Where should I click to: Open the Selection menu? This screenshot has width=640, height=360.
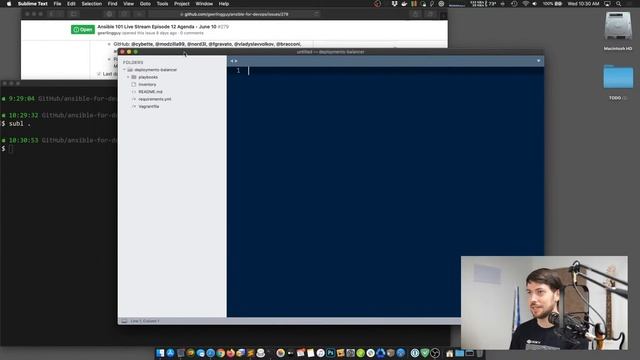click(91, 4)
